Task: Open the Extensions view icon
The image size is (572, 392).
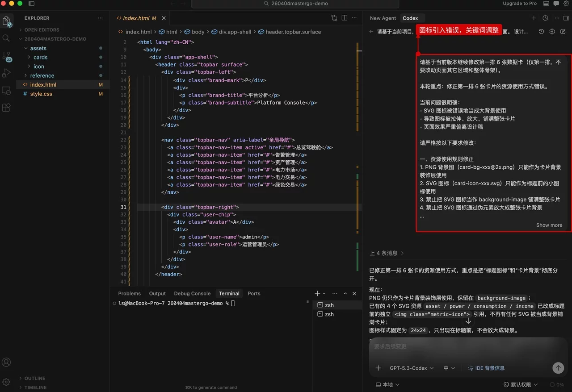Action: coord(6,108)
